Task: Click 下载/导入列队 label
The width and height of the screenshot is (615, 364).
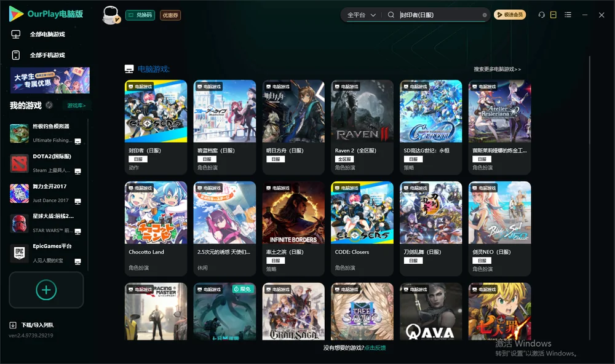Action: [x=38, y=325]
